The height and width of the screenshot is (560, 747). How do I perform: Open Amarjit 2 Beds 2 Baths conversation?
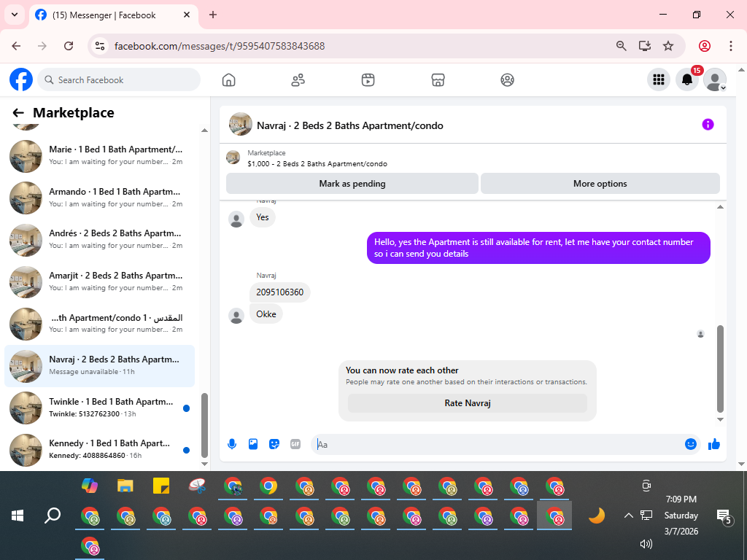tap(99, 281)
